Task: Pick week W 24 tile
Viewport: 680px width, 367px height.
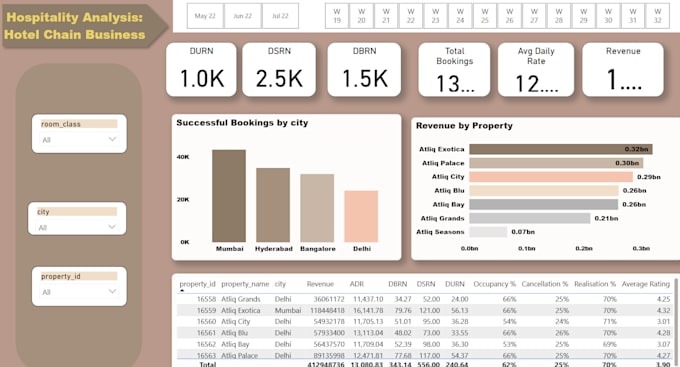Action: [461, 16]
